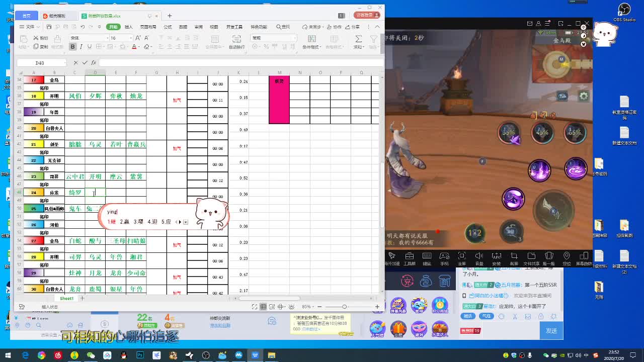Click the IME candidate list expand arrow

coord(186,222)
